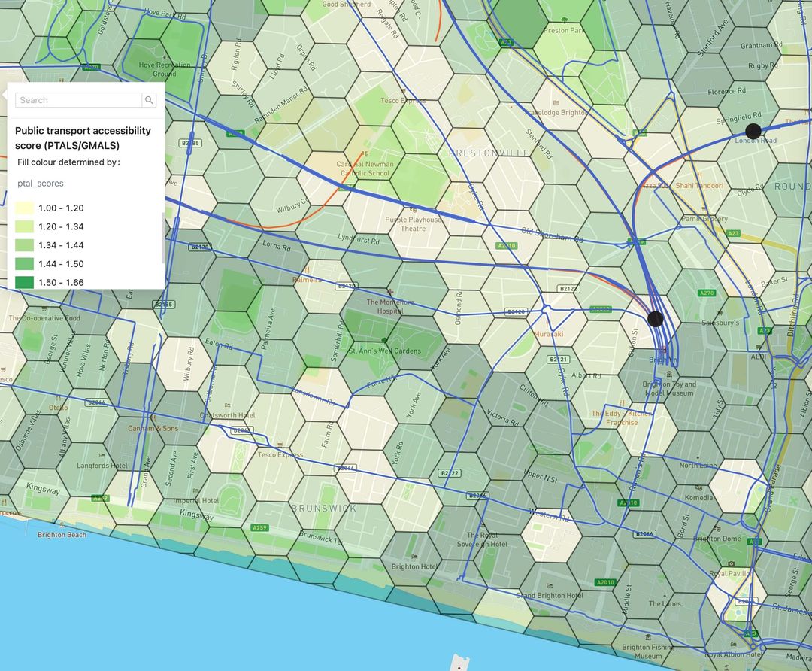Click the search magnifying glass icon
Image resolution: width=812 pixels, height=671 pixels.
pos(149,100)
